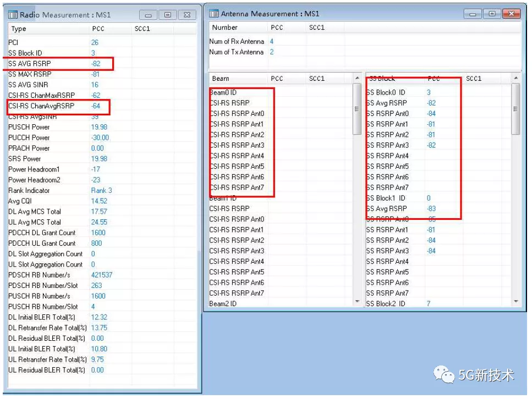This screenshot has height=399, width=532.
Task: Select the SS MAX RSRP row
Action: tap(102, 74)
